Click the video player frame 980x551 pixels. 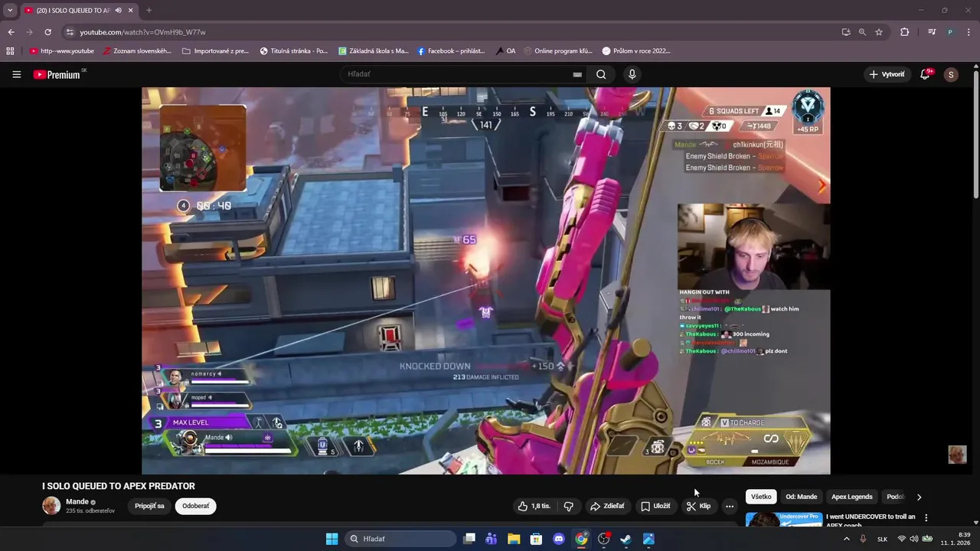(485, 280)
